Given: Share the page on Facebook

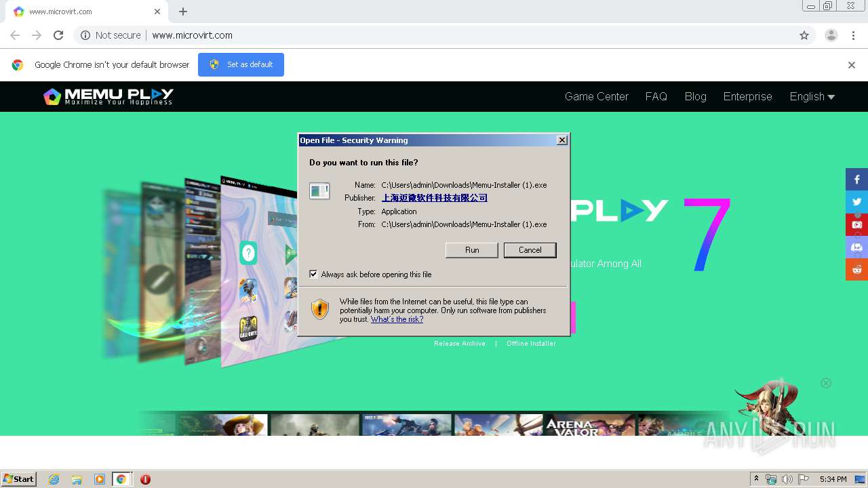Looking at the screenshot, I should (x=856, y=180).
